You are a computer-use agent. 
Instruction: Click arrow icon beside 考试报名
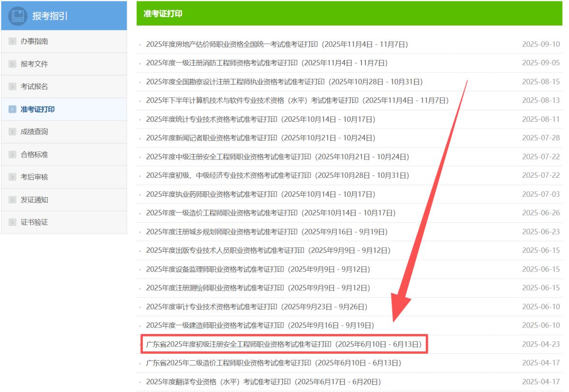coord(13,87)
